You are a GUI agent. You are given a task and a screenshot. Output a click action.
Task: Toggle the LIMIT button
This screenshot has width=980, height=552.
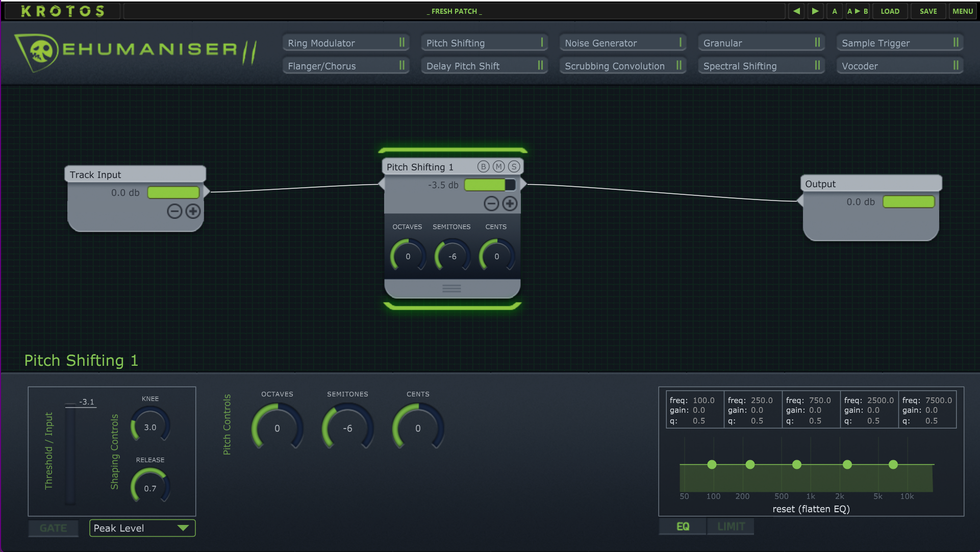[731, 526]
